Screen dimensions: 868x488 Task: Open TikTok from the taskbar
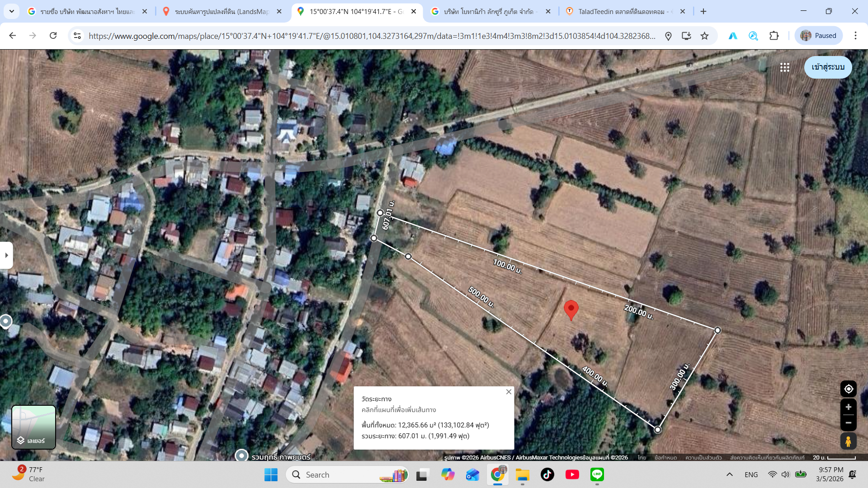[547, 474]
